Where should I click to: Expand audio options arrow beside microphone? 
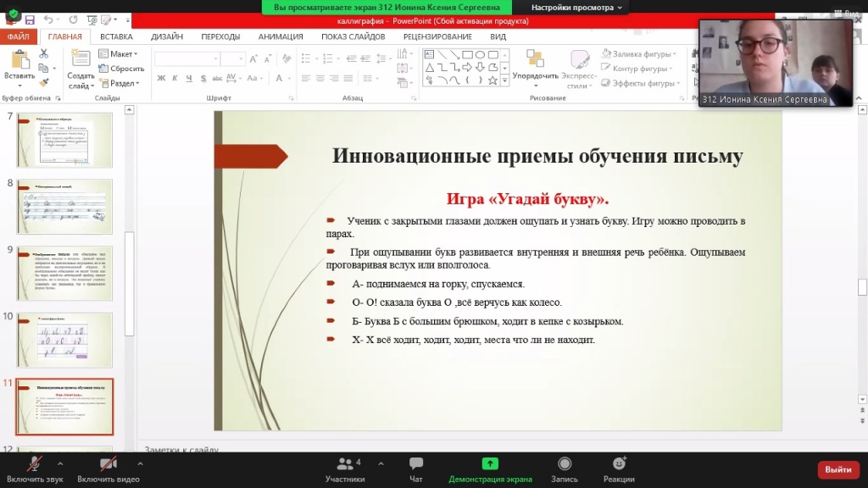pos(59,463)
